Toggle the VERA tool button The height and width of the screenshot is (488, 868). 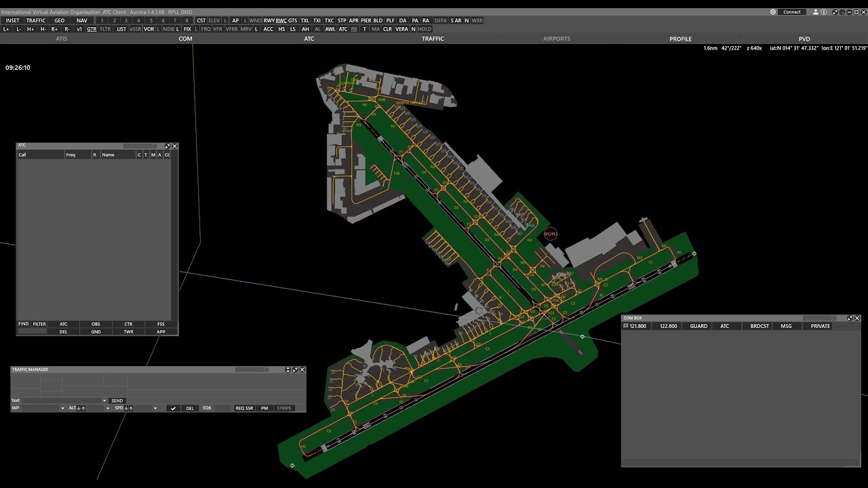click(x=401, y=29)
